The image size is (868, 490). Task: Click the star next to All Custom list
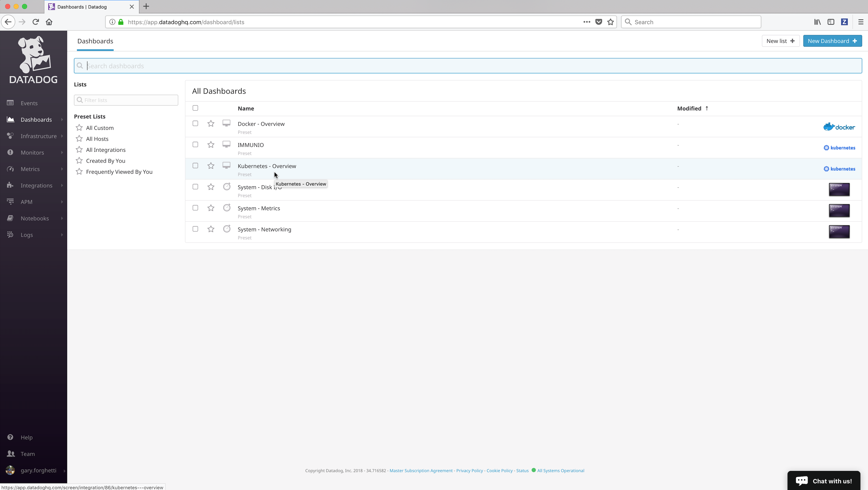tap(79, 128)
